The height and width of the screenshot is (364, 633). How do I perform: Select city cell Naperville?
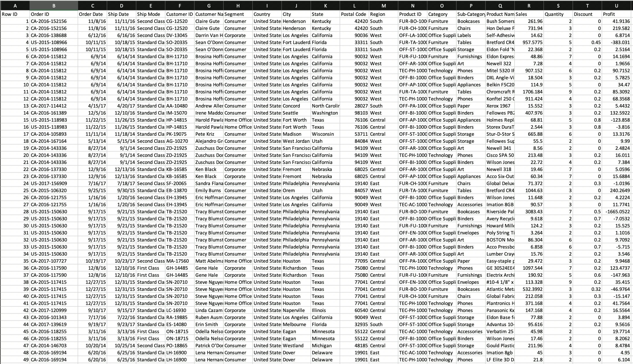(296, 310)
